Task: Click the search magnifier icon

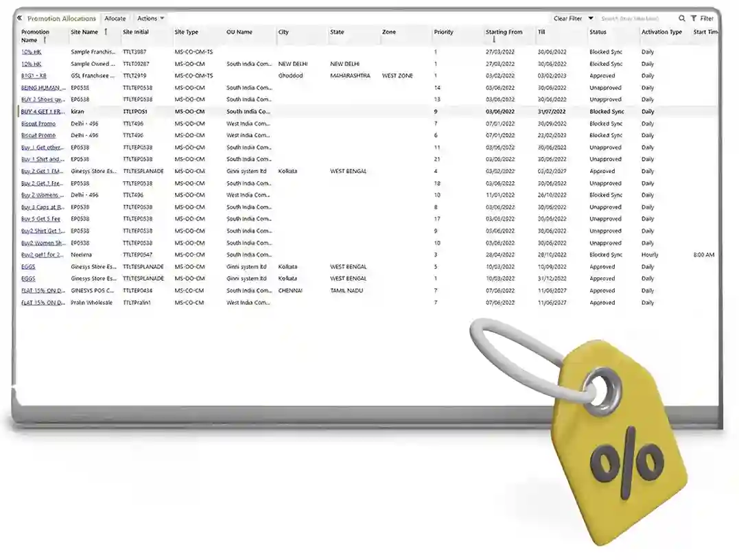Action: tap(681, 19)
